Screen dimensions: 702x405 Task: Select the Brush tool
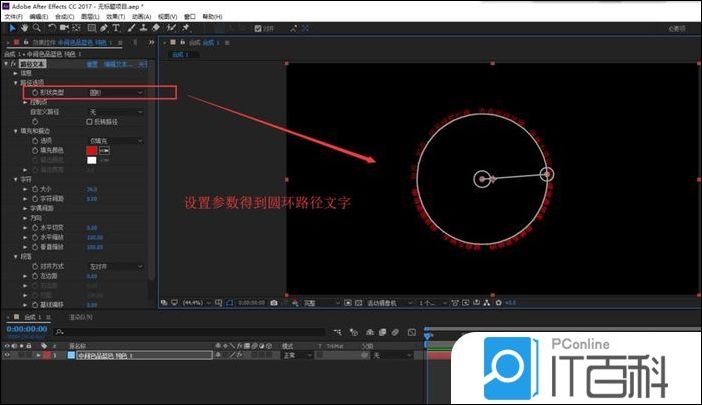131,28
